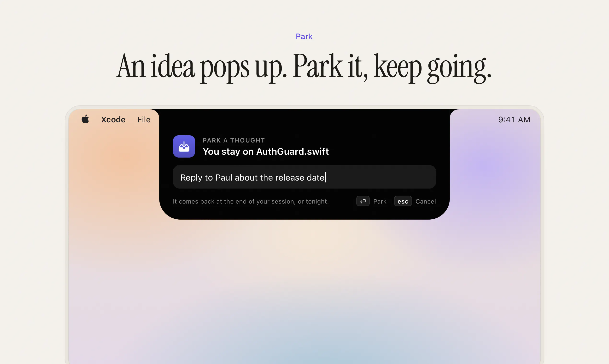Click 'You stay on AuthGuard.swift' title

pyautogui.click(x=266, y=152)
